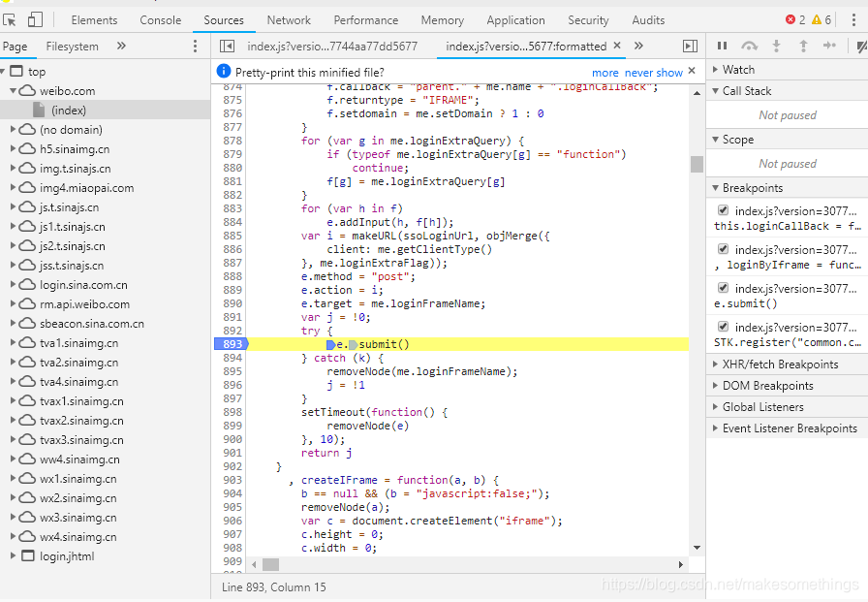Toggle the device toolbar icon
Image resolution: width=868 pixels, height=602 pixels.
tap(35, 20)
